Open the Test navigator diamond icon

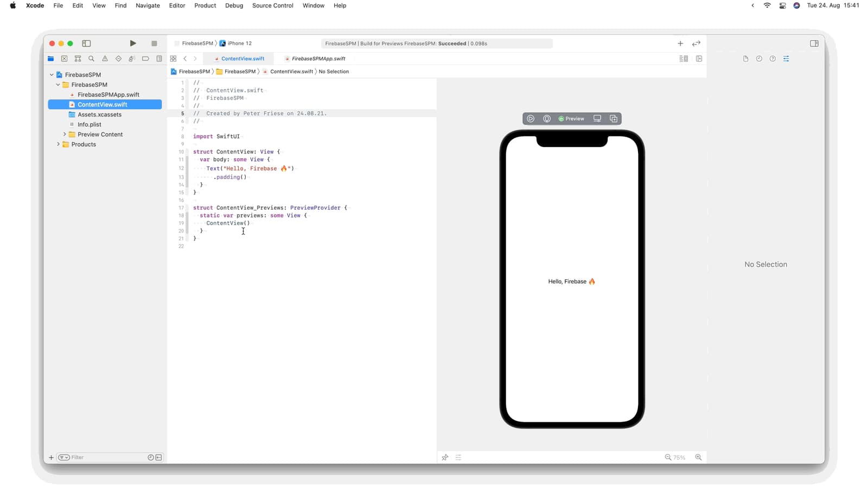tap(118, 59)
